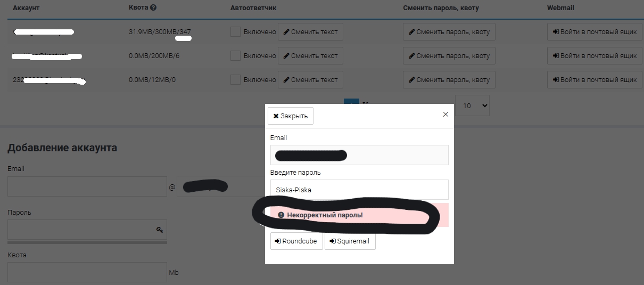
Task: Click the Закрыть button in dialog
Action: pyautogui.click(x=291, y=116)
